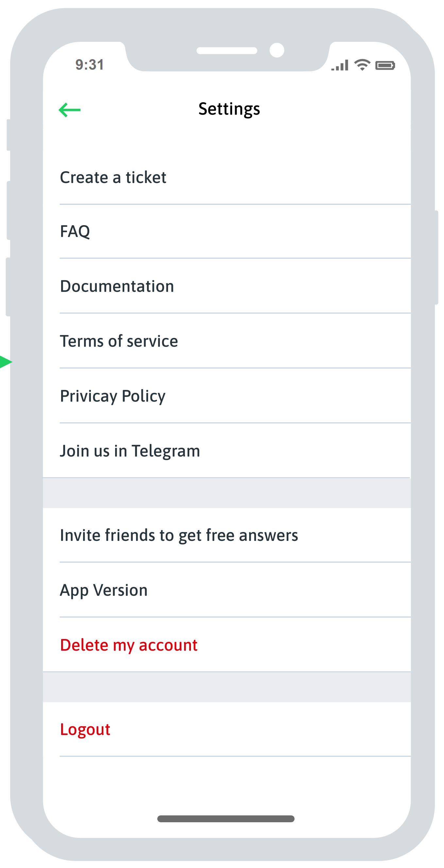Open Create a ticket

(113, 177)
